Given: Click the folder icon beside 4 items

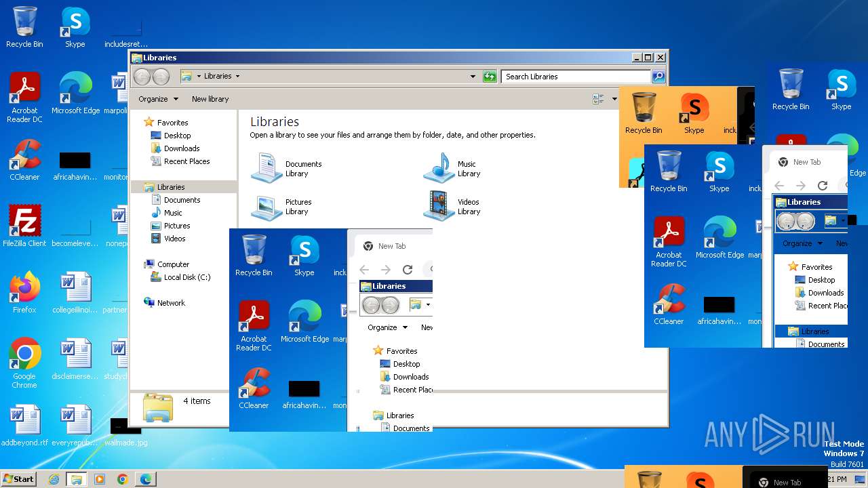Looking at the screenshot, I should click(x=157, y=408).
